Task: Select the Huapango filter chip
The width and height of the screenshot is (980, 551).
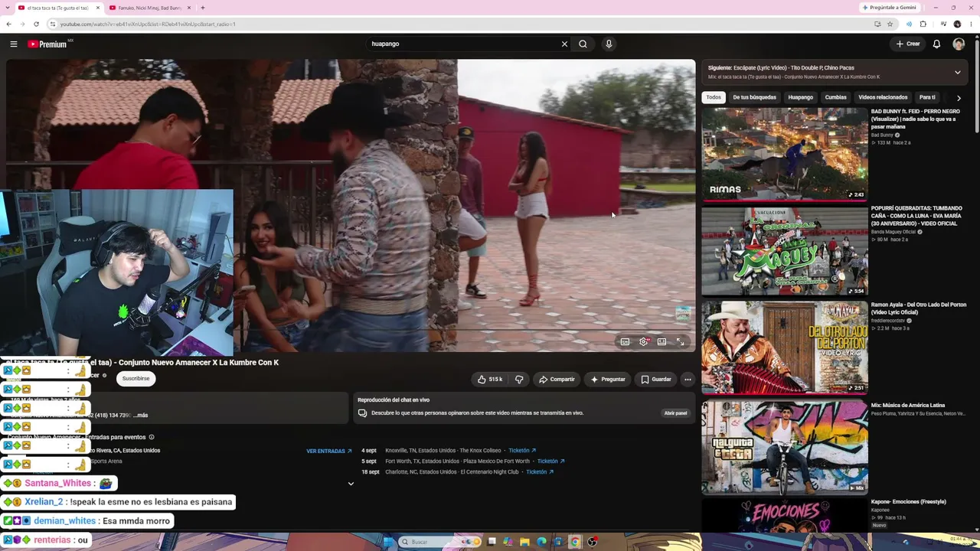Action: 801,97
